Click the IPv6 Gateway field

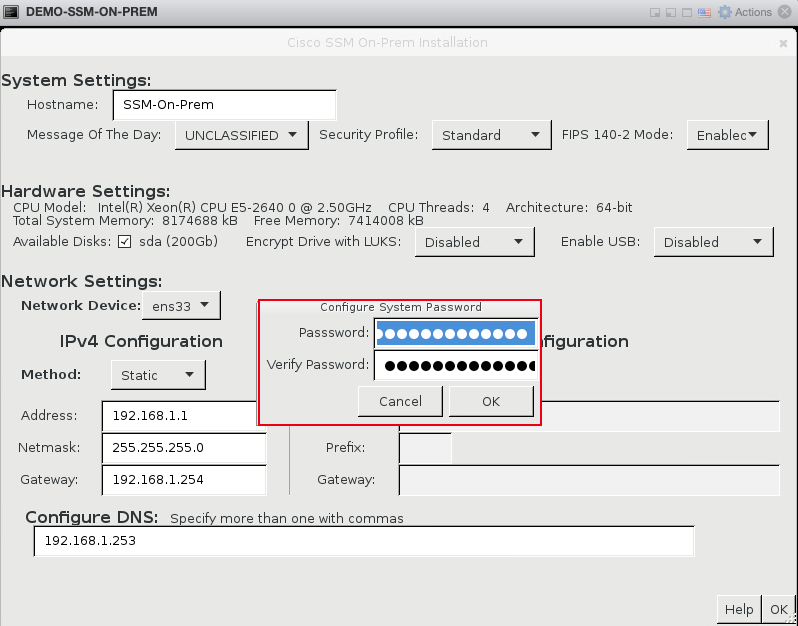tap(589, 480)
